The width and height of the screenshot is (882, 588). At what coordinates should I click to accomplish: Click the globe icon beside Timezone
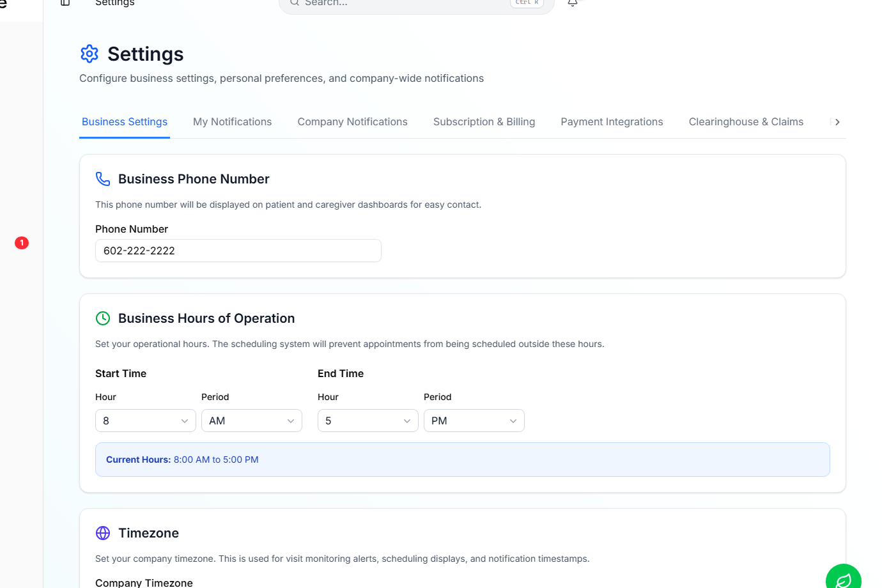tap(103, 533)
